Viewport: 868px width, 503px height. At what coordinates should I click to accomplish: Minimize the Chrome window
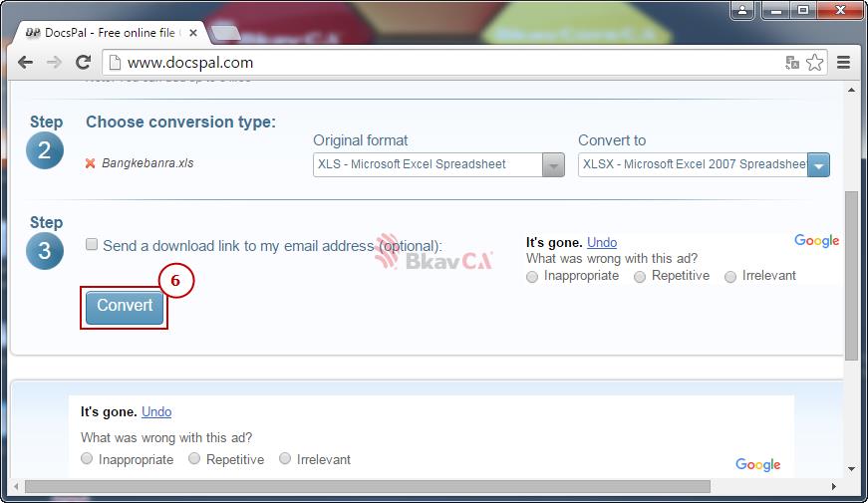pos(776,10)
